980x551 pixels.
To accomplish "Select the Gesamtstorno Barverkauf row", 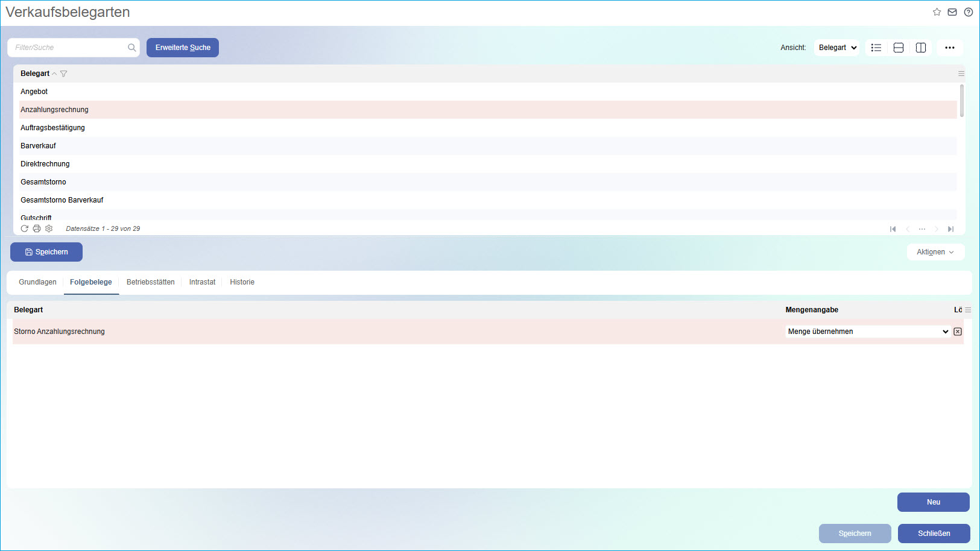I will [488, 200].
